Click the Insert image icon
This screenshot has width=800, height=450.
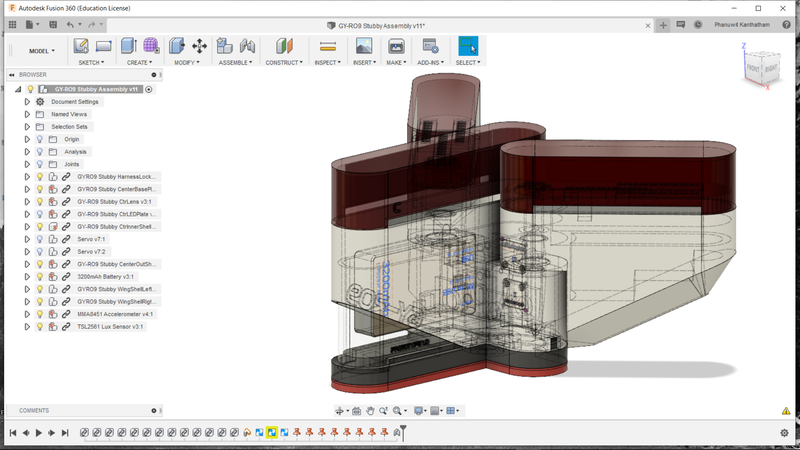364,46
